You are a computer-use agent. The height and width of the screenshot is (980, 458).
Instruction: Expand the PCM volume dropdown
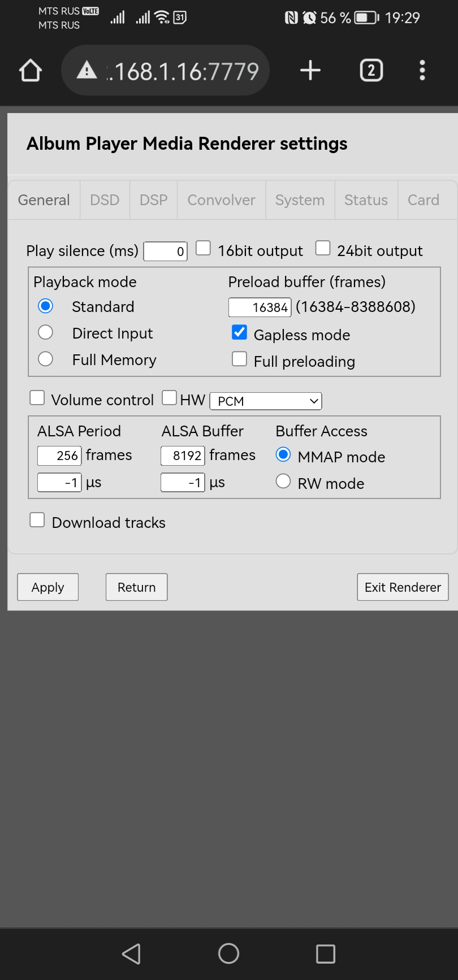click(x=266, y=401)
